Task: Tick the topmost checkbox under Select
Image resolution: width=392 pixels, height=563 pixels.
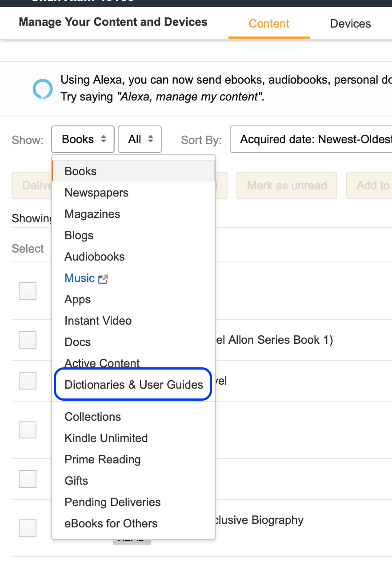Action: pyautogui.click(x=28, y=291)
